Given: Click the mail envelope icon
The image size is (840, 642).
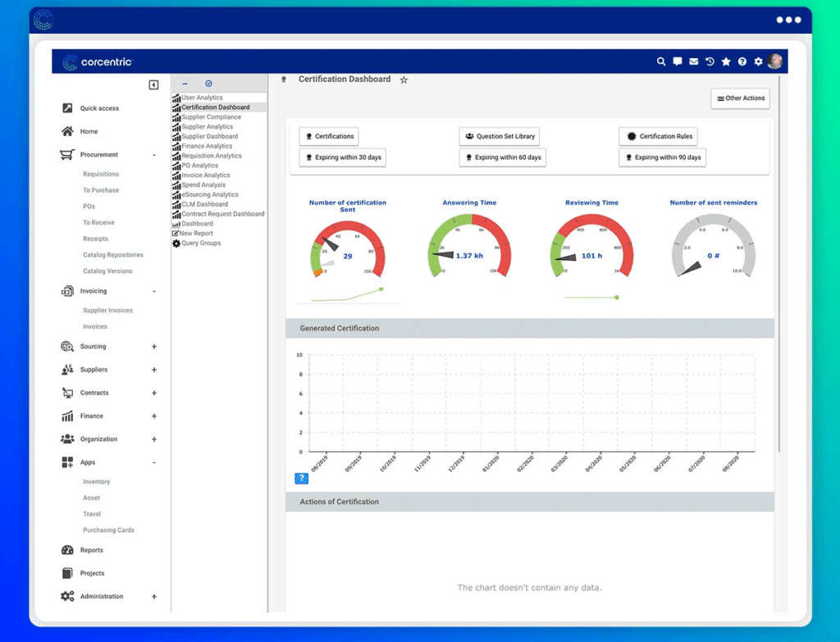Looking at the screenshot, I should [693, 61].
